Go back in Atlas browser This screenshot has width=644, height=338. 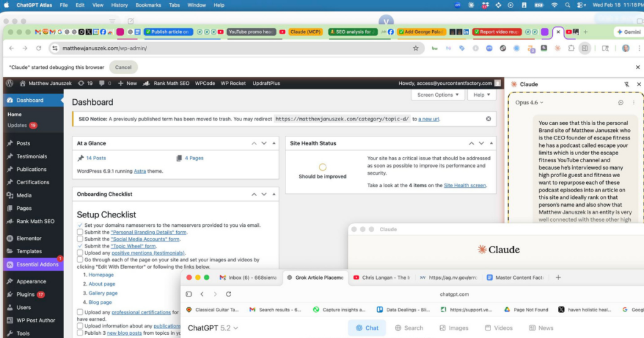tap(11, 48)
